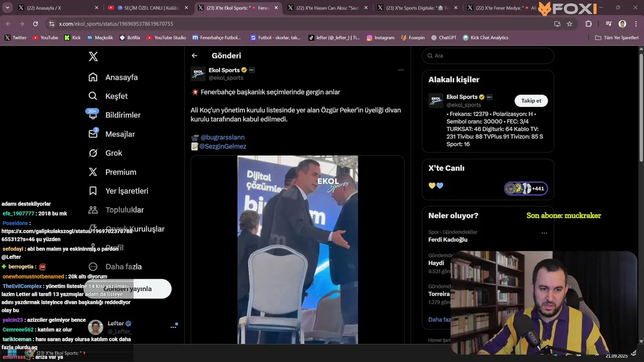The width and height of the screenshot is (644, 362).
Task: Close the Hasan Can Aksu tab
Action: (365, 8)
